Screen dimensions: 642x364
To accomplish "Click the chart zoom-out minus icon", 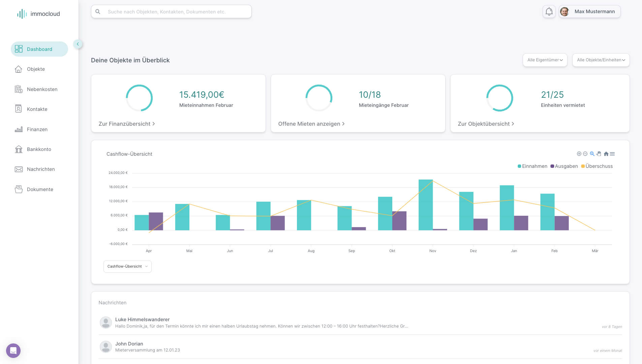I will [585, 154].
